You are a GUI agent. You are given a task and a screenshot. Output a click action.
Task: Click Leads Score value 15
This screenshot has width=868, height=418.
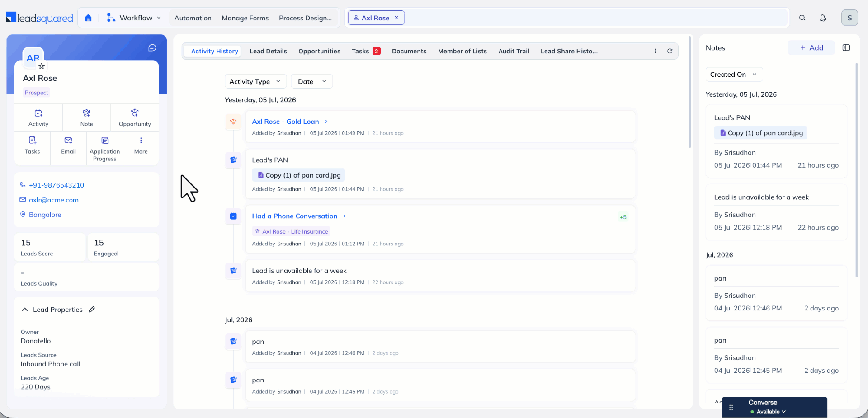coord(26,243)
